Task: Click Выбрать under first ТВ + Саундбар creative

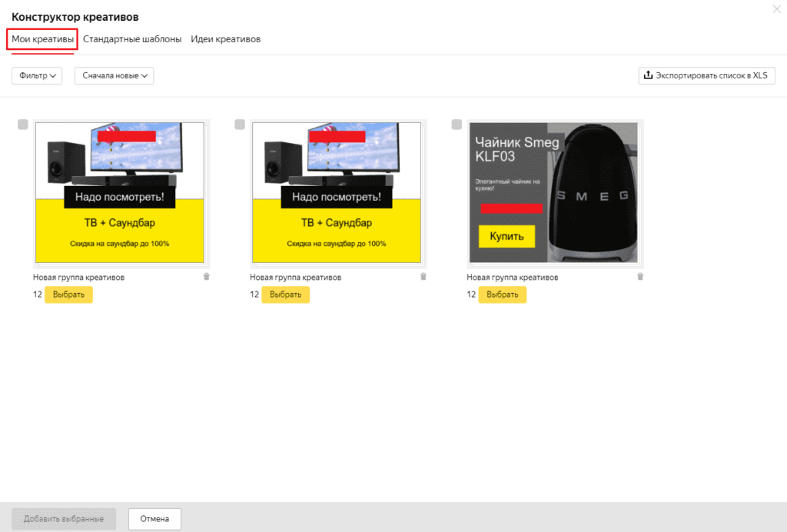Action: point(68,294)
